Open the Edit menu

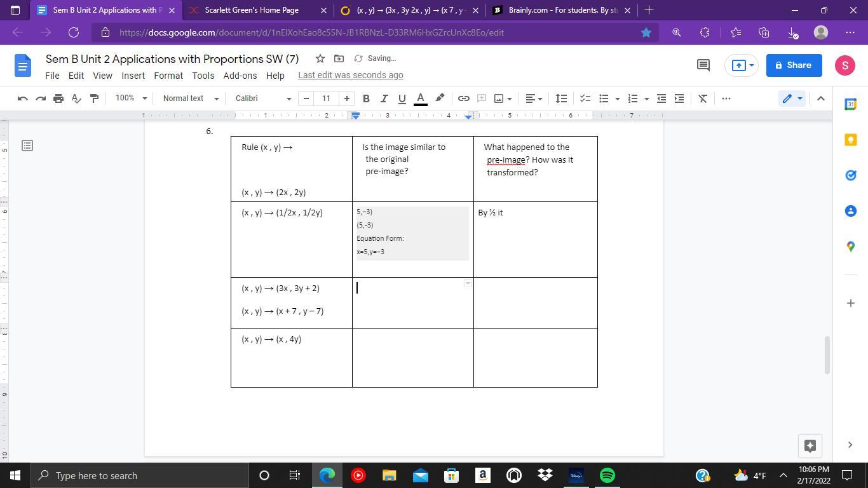pos(76,75)
